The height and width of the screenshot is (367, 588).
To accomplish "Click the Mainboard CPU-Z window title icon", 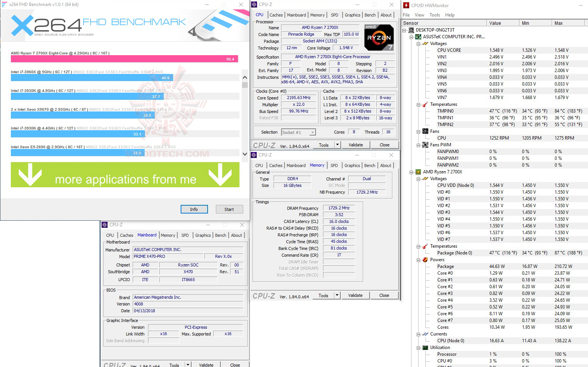I will (105, 225).
